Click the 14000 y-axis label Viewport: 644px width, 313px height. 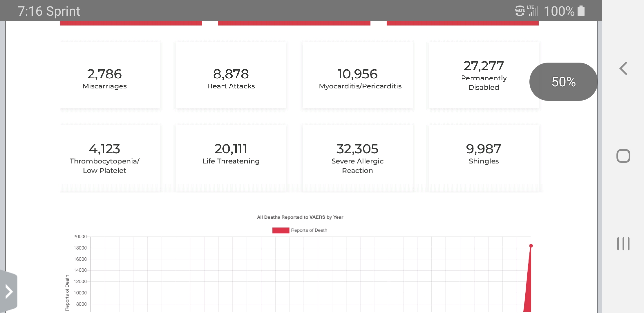click(x=80, y=270)
